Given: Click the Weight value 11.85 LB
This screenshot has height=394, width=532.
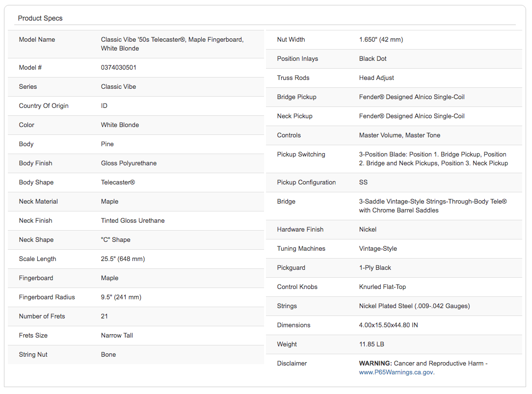Looking at the screenshot, I should point(372,344).
